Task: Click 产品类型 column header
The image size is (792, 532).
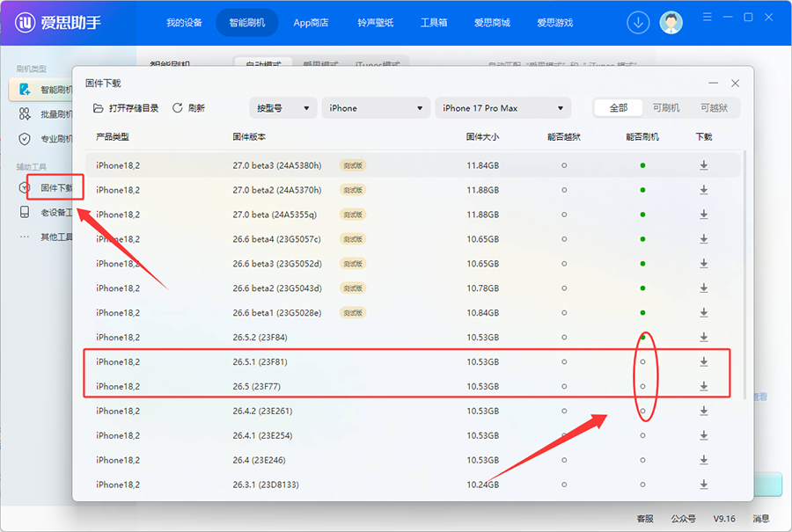Action: pos(112,137)
